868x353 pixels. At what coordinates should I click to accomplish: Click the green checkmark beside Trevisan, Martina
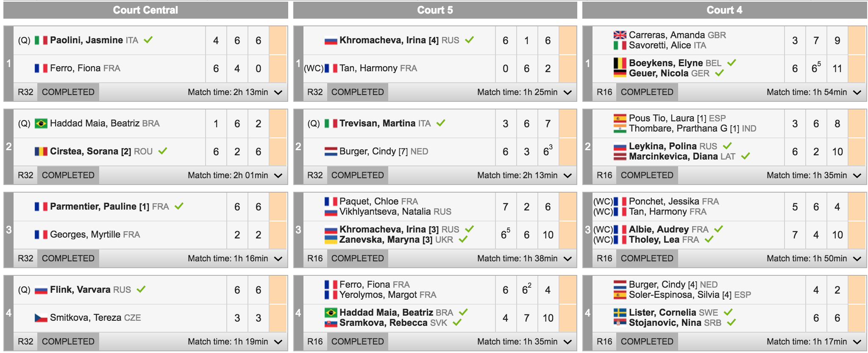pyautogui.click(x=441, y=123)
